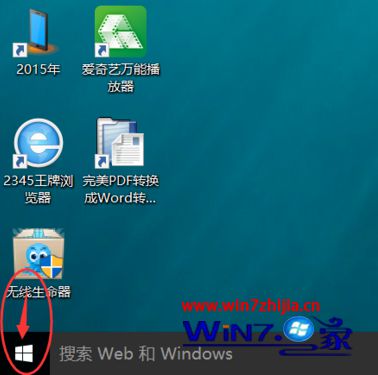The width and height of the screenshot is (378, 375).
Task: Select the 无线生命器 installer icon
Action: [x=38, y=254]
